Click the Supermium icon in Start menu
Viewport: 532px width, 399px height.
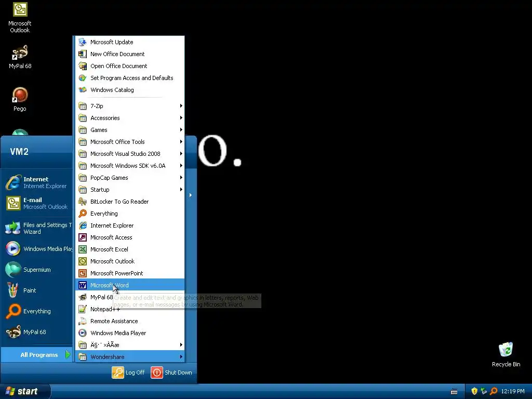pyautogui.click(x=13, y=270)
